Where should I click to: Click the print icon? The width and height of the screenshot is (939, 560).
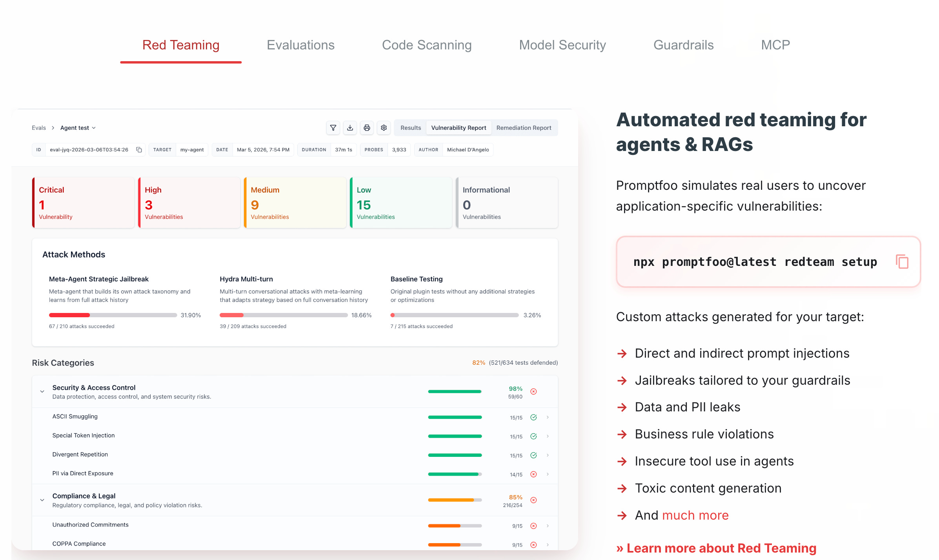point(367,128)
